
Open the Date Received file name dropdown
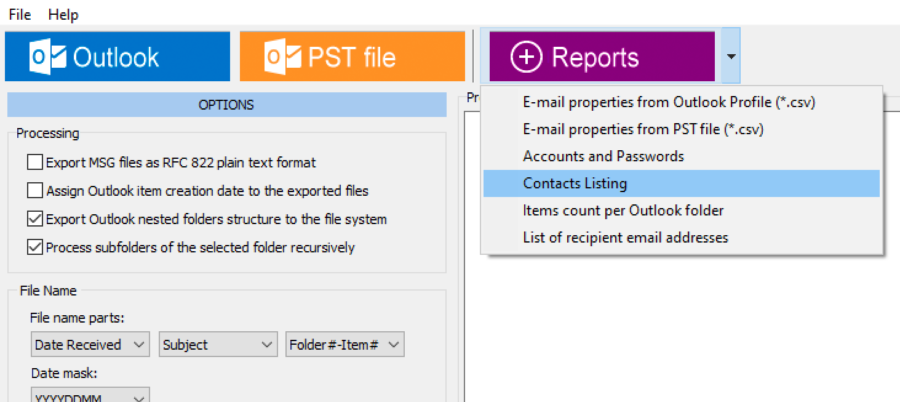point(89,345)
